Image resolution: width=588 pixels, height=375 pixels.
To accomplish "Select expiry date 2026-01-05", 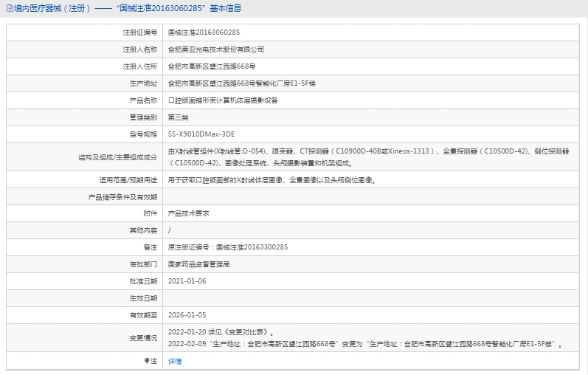I will point(187,315).
